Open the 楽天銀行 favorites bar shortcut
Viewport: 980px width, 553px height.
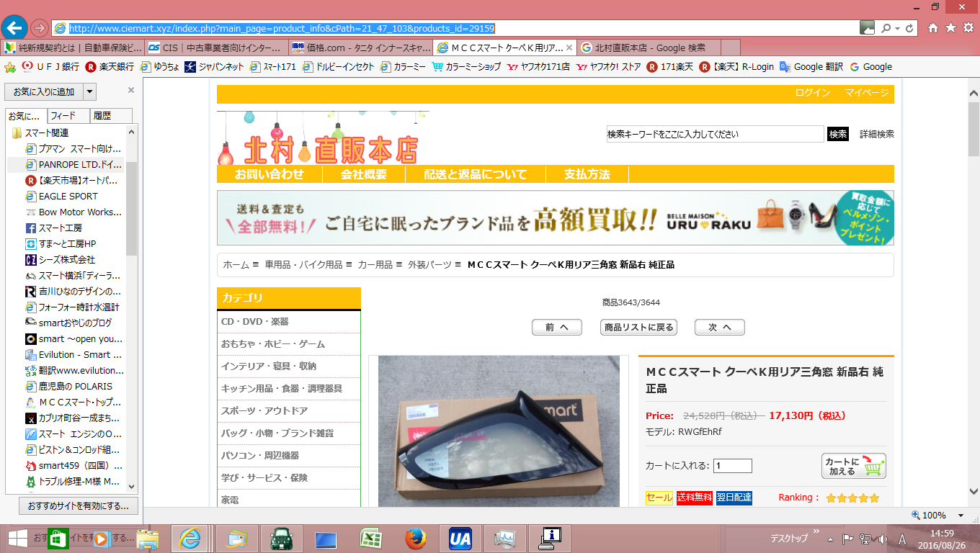pos(110,67)
